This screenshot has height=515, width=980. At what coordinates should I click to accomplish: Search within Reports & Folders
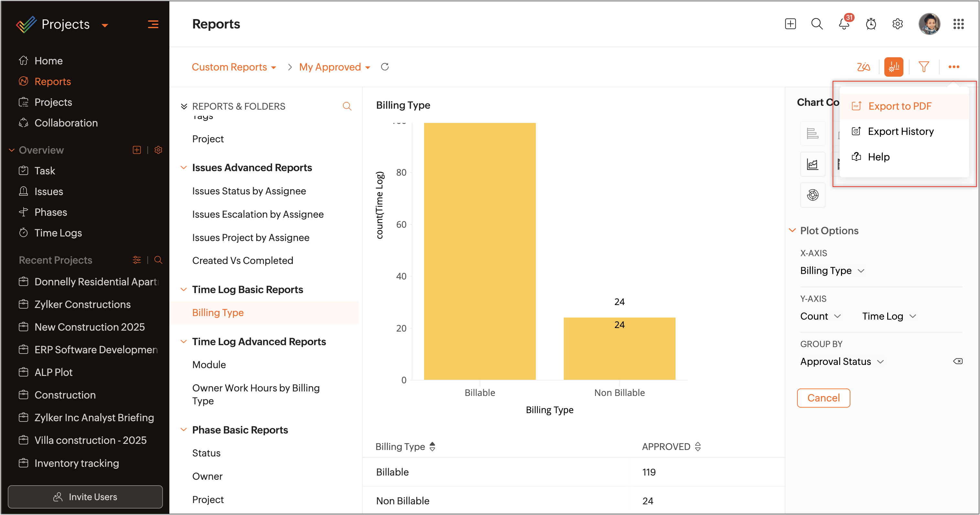click(346, 106)
